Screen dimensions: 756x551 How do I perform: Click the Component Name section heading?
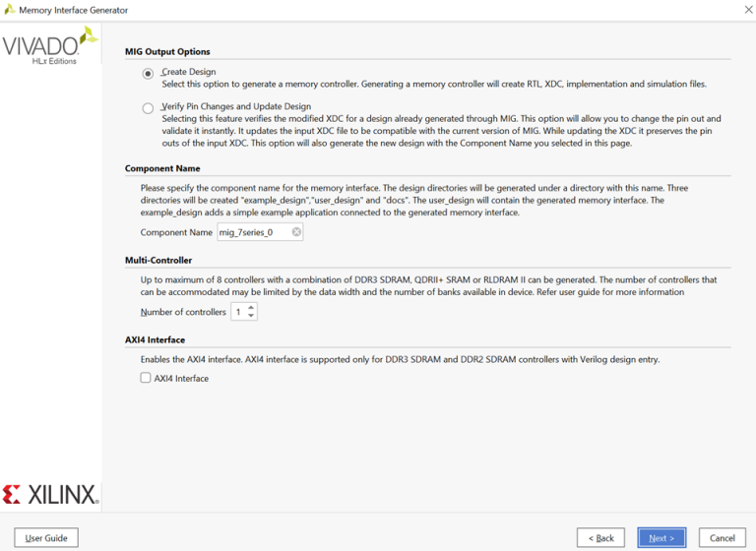(162, 168)
